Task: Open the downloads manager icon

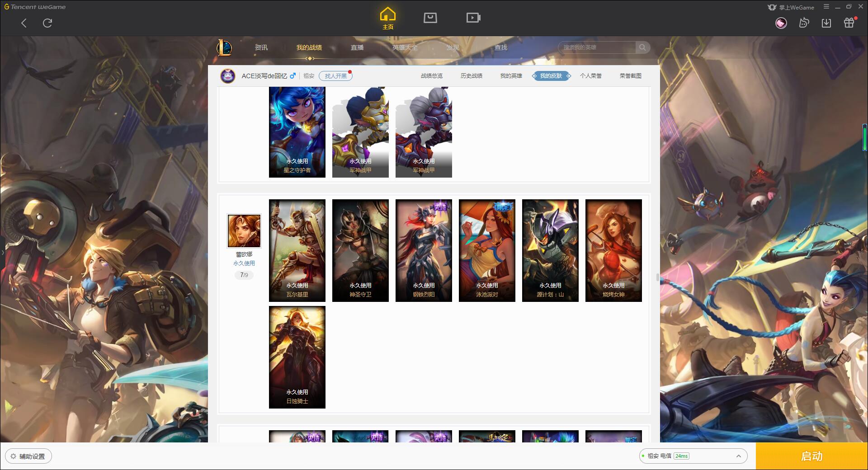Action: click(x=826, y=23)
